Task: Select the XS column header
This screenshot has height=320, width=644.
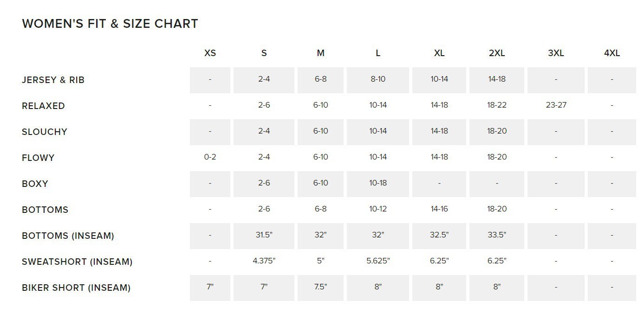Action: (210, 53)
